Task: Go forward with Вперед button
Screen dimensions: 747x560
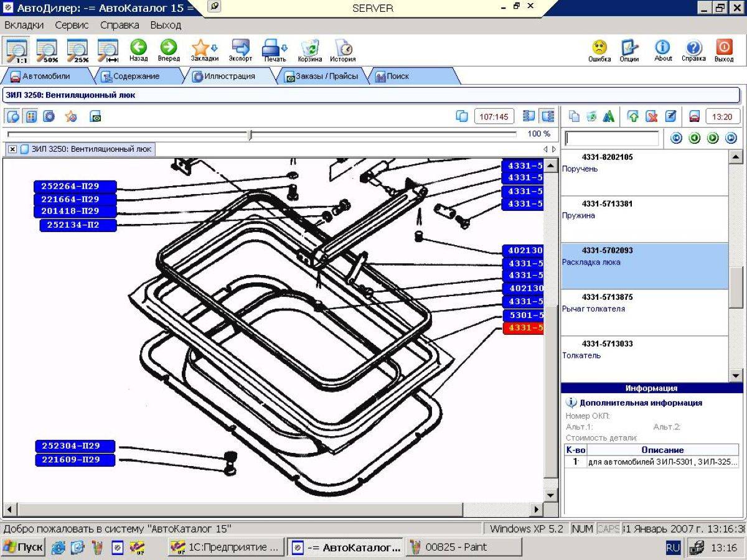Action: coord(169,50)
